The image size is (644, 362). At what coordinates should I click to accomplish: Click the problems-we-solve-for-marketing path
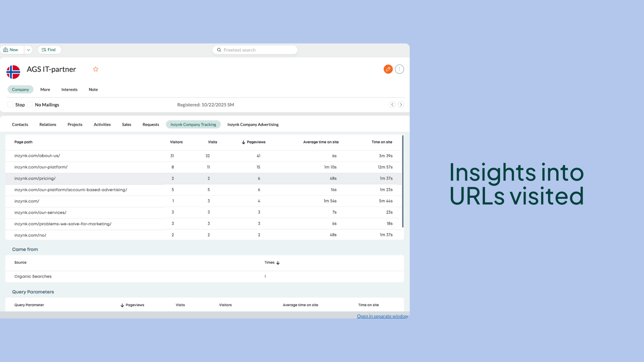point(63,224)
